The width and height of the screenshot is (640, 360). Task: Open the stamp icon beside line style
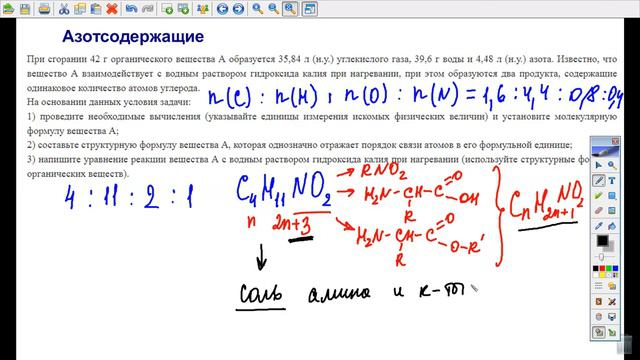coord(612,286)
